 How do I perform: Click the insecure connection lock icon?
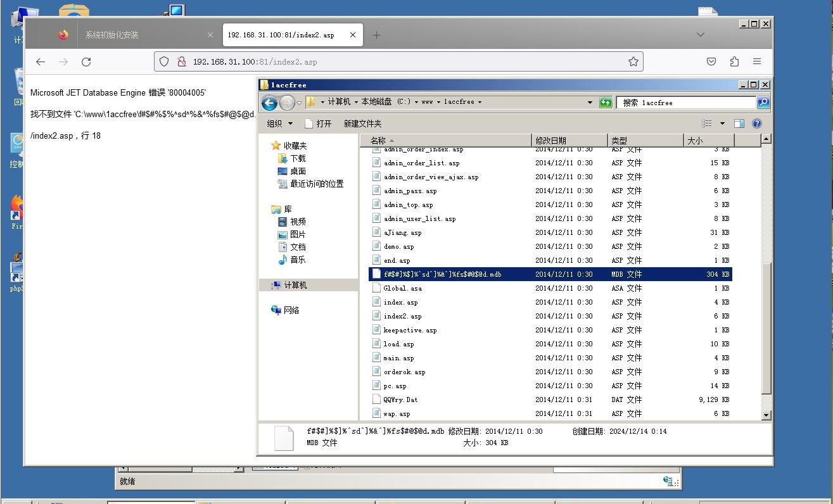pyautogui.click(x=181, y=61)
